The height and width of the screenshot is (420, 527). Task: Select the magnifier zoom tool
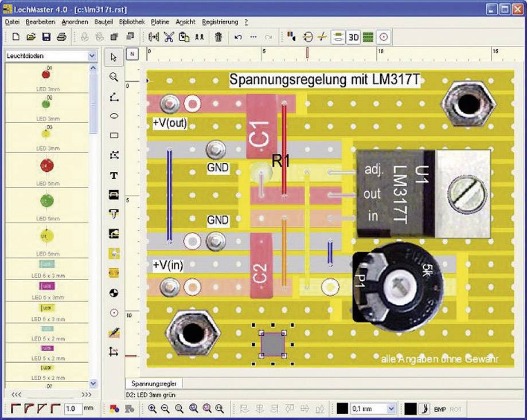(x=114, y=77)
